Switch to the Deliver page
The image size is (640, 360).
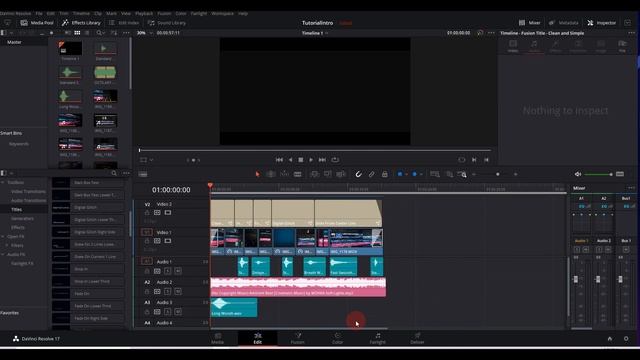click(x=417, y=339)
